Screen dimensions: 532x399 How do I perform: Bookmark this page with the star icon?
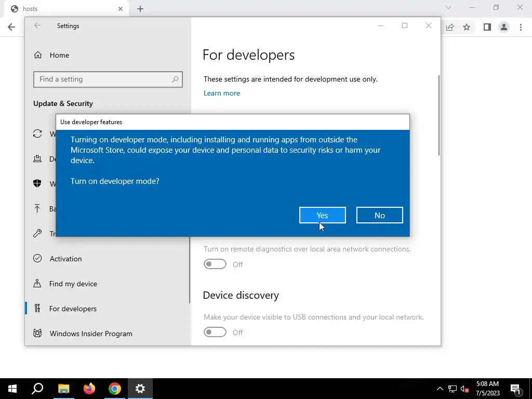(x=467, y=27)
